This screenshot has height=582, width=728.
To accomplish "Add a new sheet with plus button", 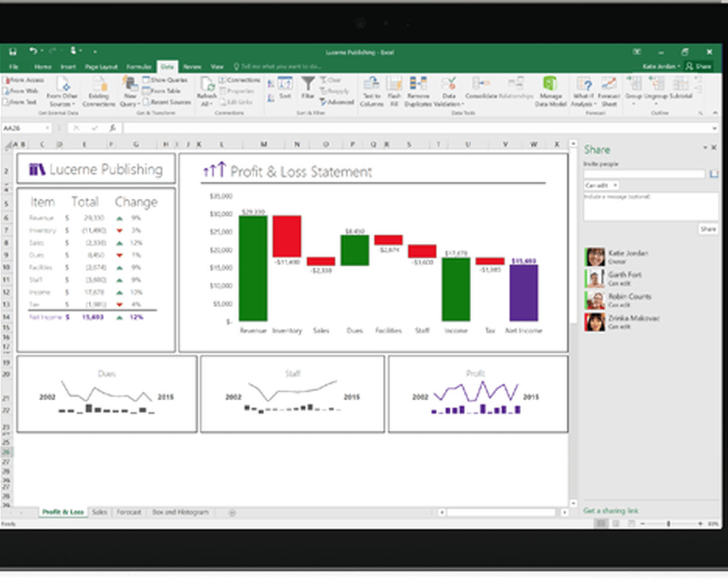I will pos(232,512).
